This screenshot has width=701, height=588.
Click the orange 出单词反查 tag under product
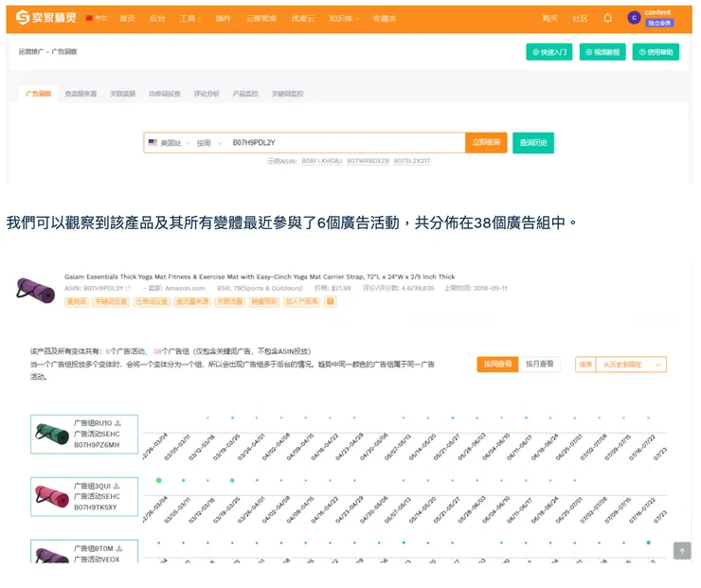pos(152,302)
